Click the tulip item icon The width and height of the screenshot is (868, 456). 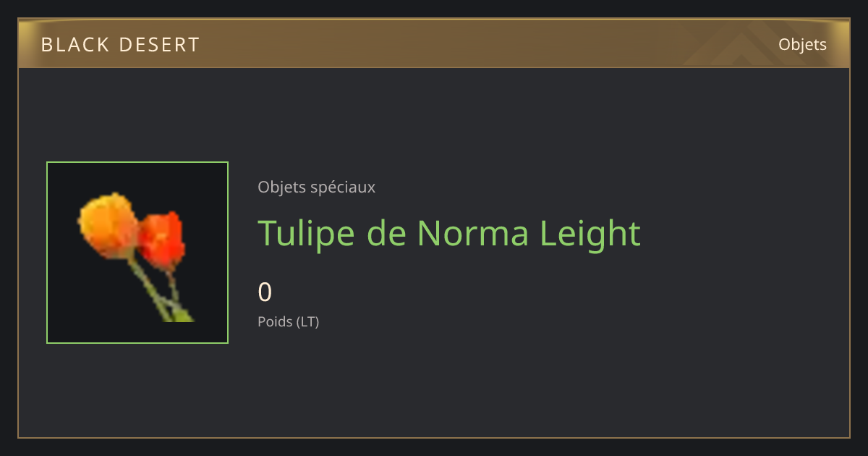pyautogui.click(x=135, y=257)
